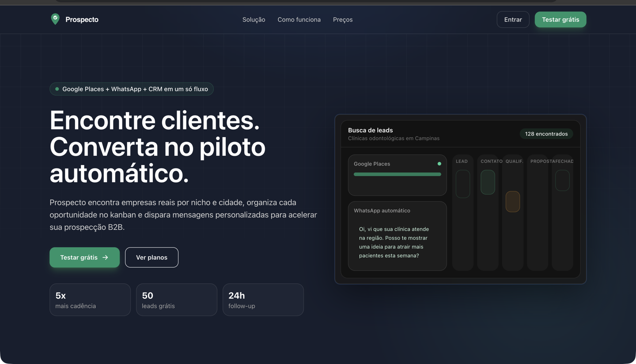Click the Prospecto map pin logo icon
The image size is (636, 364).
pos(55,19)
